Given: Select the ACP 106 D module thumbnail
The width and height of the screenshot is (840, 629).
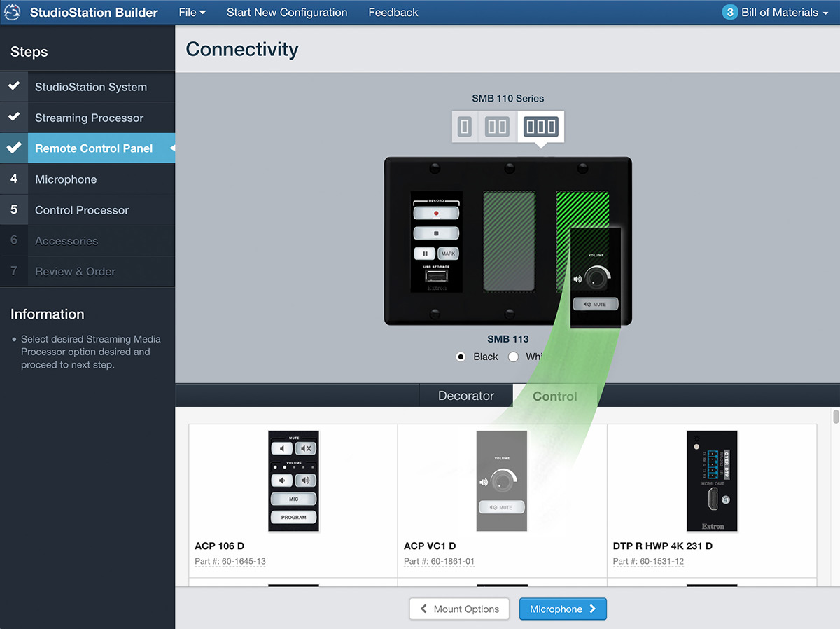Looking at the screenshot, I should 294,481.
